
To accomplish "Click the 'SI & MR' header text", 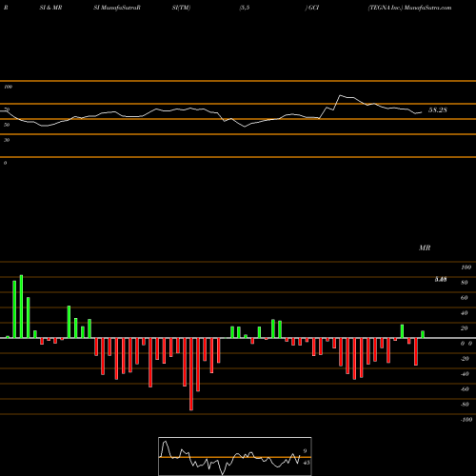I will point(50,8).
